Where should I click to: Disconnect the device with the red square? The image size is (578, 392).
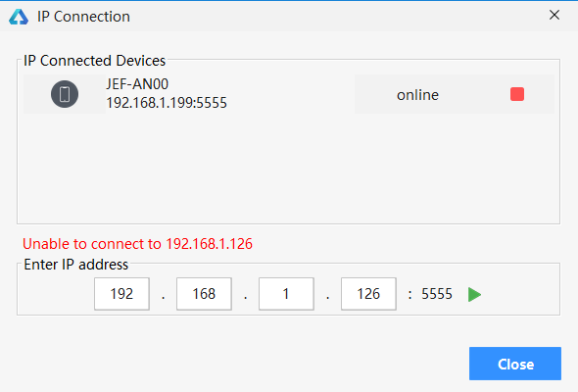click(x=517, y=94)
